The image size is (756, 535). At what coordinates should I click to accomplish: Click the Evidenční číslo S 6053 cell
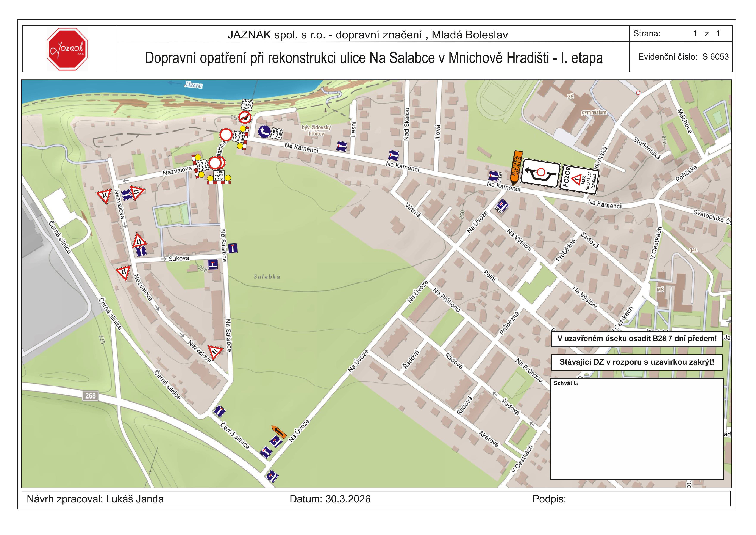683,57
